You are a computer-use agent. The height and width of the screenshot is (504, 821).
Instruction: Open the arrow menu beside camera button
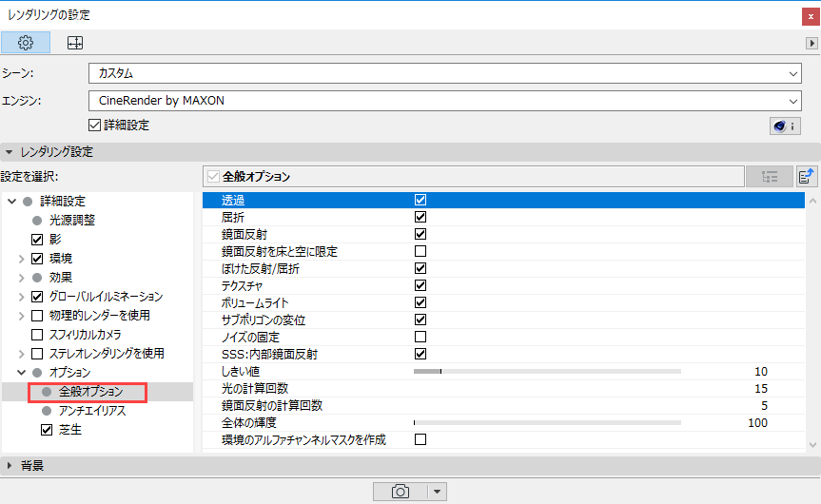(x=437, y=492)
